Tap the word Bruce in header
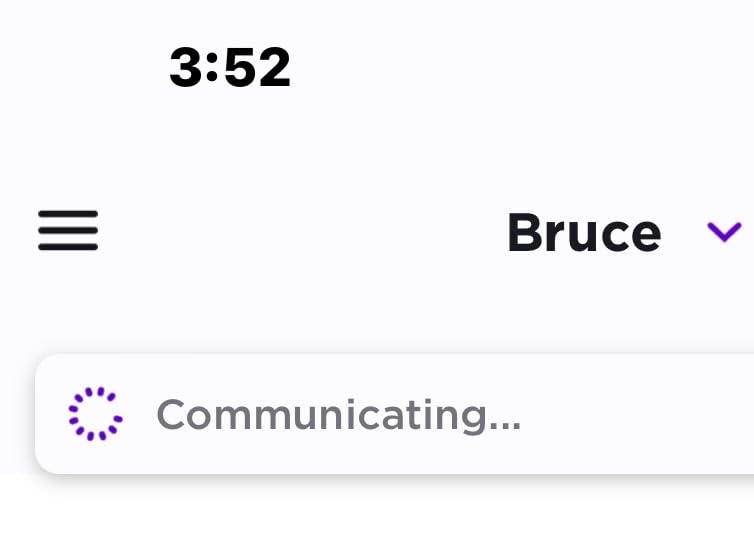The width and height of the screenshot is (754, 551). (x=584, y=232)
